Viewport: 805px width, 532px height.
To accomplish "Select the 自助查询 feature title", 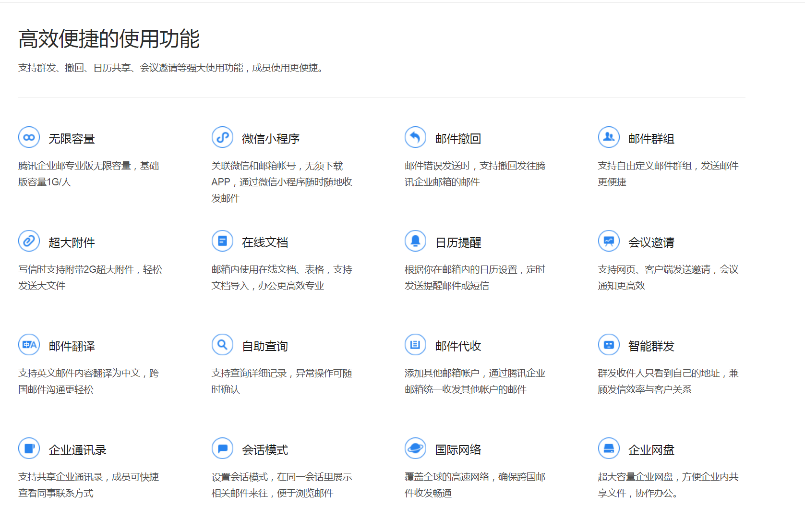I will pos(265,346).
